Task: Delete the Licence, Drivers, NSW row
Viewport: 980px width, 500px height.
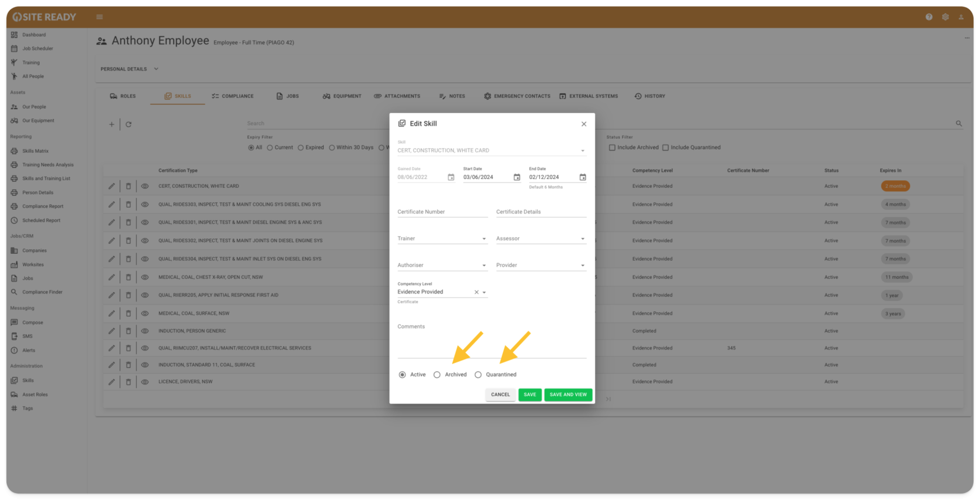Action: click(128, 382)
